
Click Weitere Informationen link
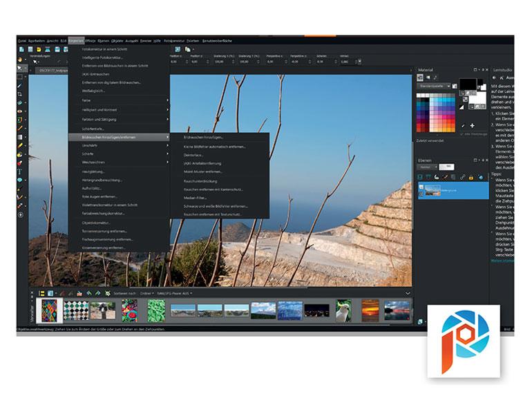click(x=502, y=261)
